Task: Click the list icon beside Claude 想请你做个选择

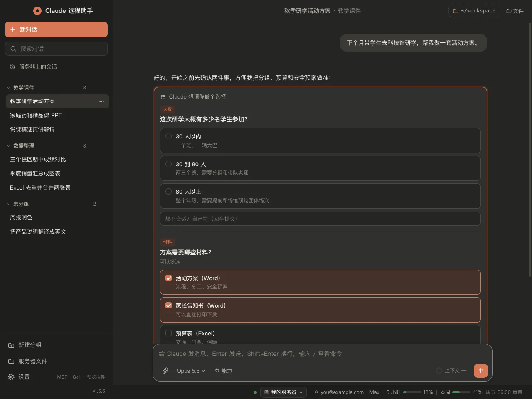Action: pyautogui.click(x=163, y=97)
